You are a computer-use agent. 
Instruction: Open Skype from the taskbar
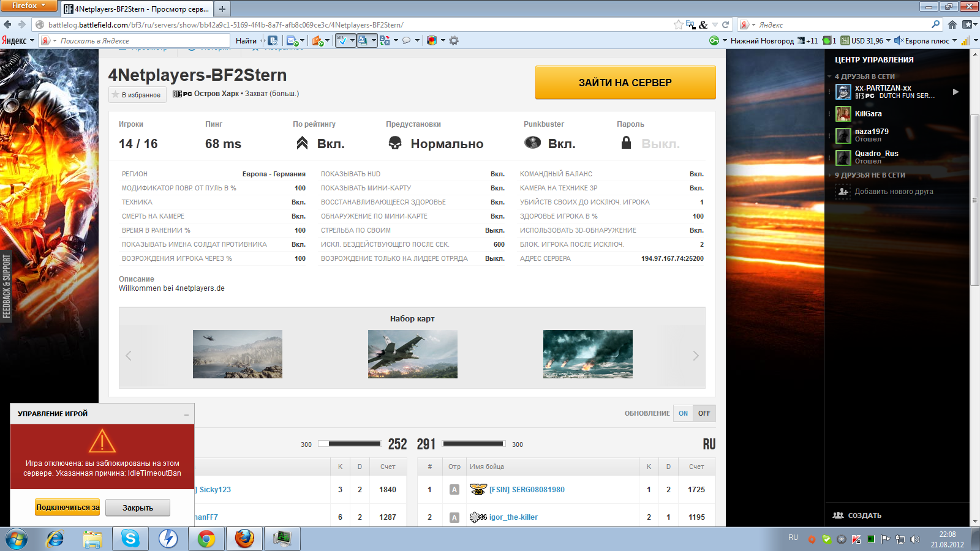130,539
